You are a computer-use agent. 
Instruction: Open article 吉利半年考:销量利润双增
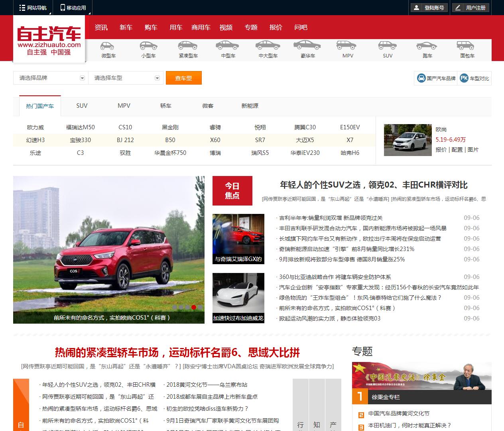[x=331, y=218]
